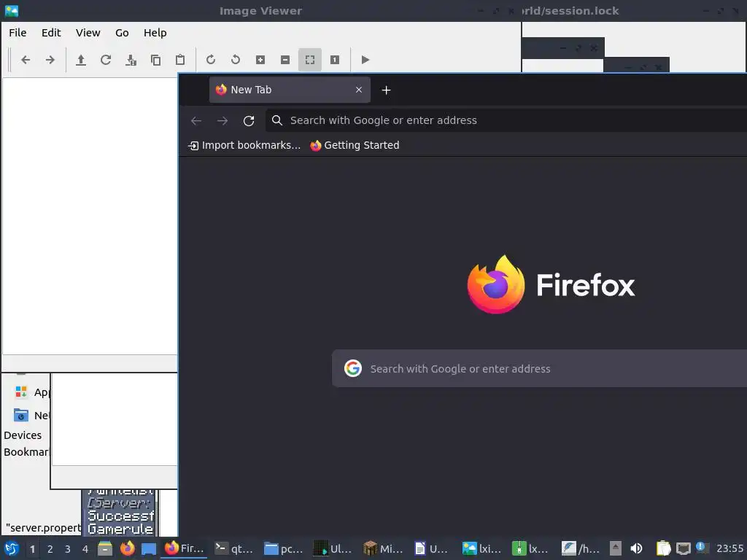Launch file manager from panel quicklaunch
The height and width of the screenshot is (560, 747).
coord(105,548)
